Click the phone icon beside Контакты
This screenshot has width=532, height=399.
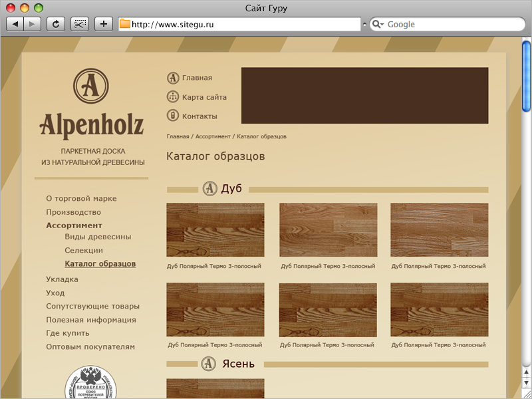[x=173, y=116]
